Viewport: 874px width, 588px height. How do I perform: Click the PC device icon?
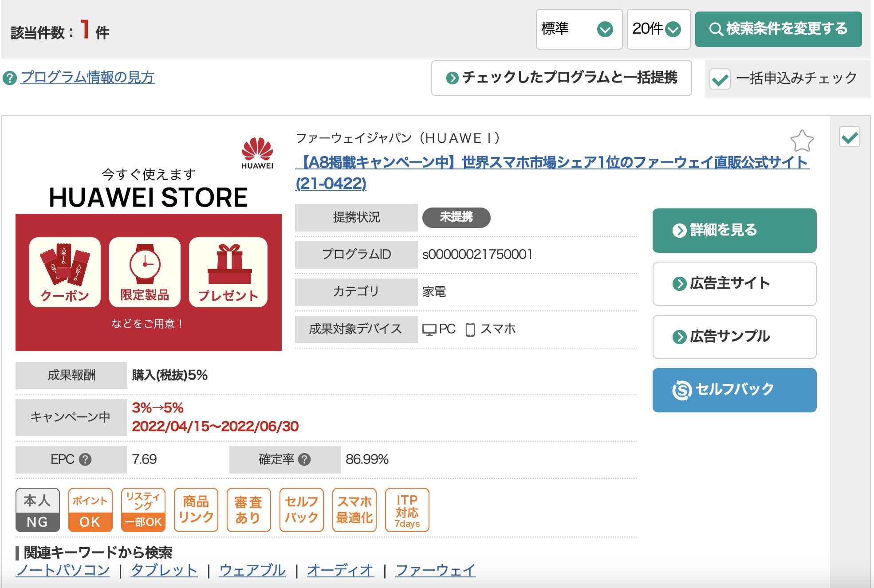coord(429,329)
